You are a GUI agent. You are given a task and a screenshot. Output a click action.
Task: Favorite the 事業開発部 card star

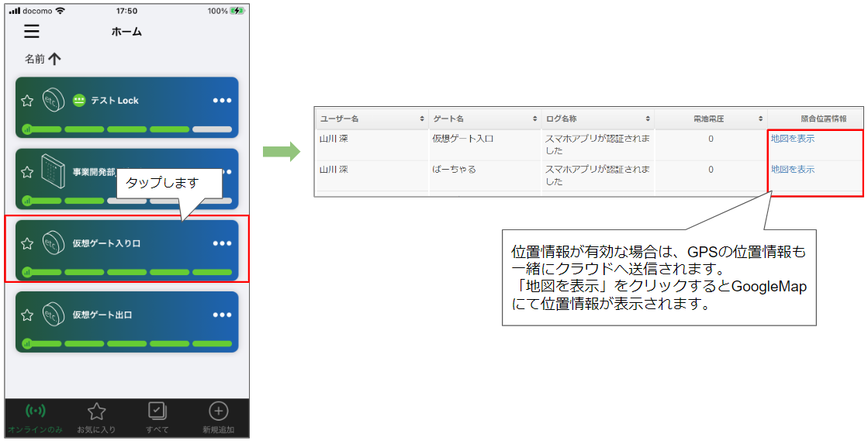click(26, 172)
